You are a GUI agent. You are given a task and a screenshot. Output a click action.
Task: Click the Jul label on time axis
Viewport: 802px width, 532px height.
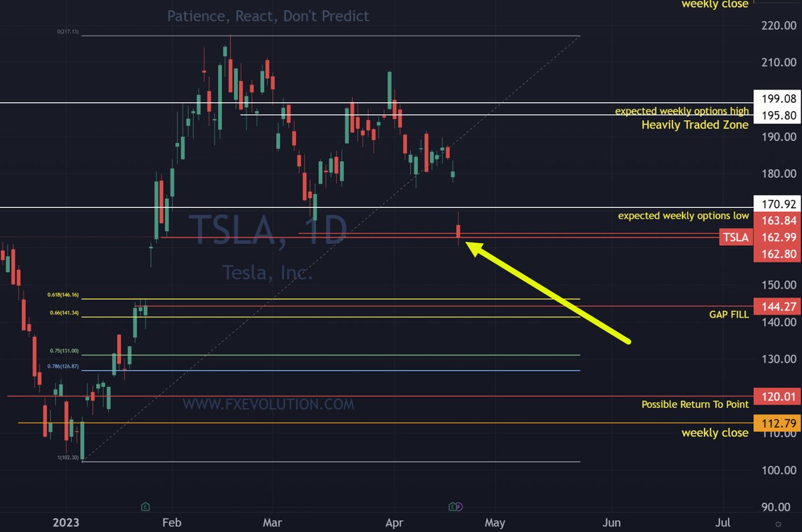pos(722,521)
